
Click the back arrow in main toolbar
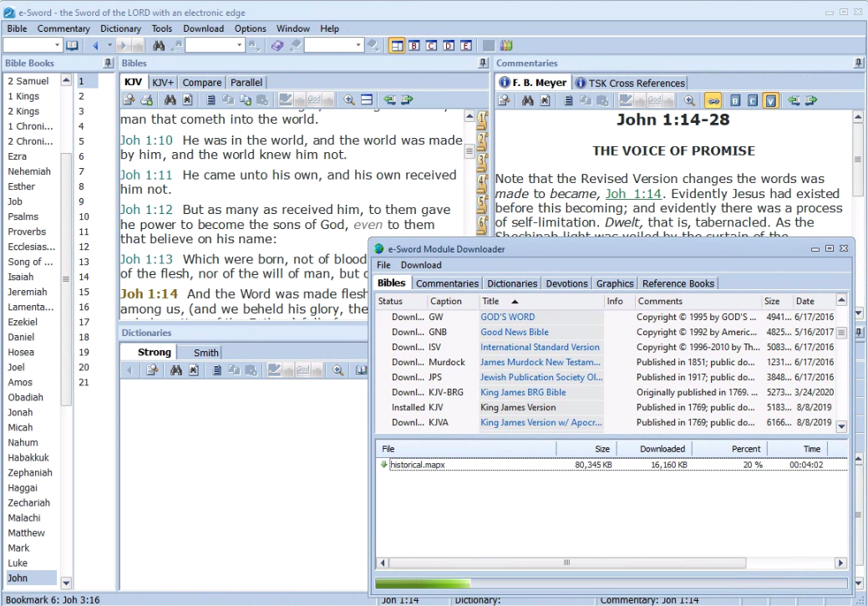point(95,45)
